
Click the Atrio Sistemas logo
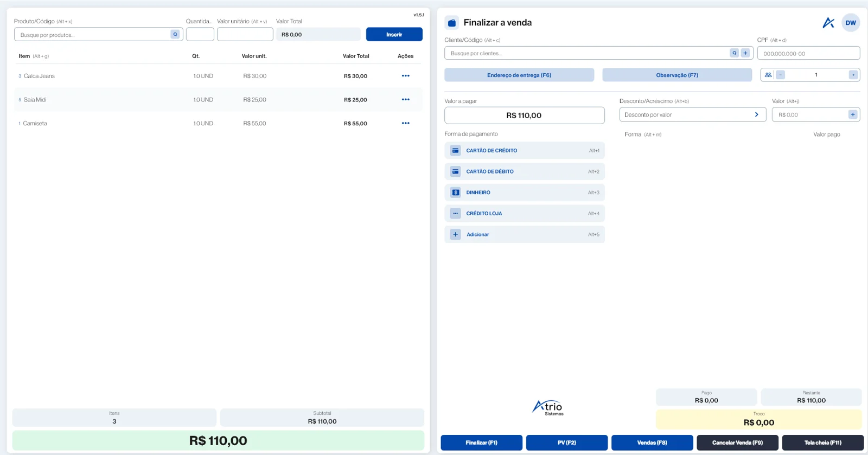click(x=548, y=408)
